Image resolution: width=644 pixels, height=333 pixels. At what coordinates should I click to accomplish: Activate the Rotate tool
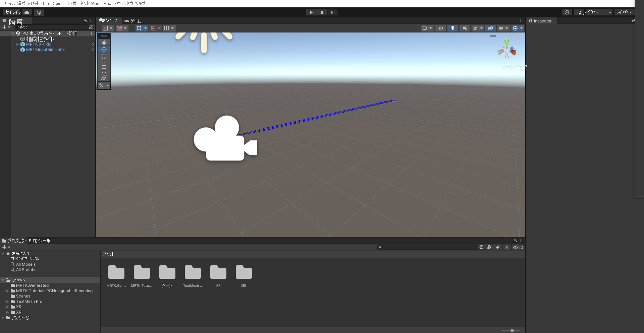coord(104,56)
